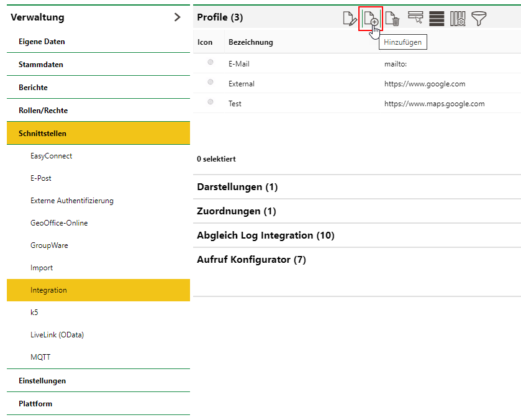Open the column settings gear icon
Viewport: 521px width, 420px height.
458,18
